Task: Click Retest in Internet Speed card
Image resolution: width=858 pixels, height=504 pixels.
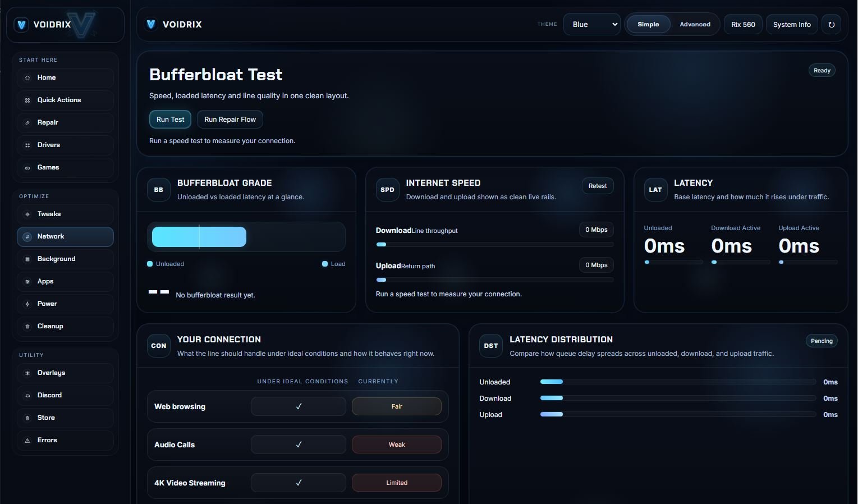Action: click(598, 186)
